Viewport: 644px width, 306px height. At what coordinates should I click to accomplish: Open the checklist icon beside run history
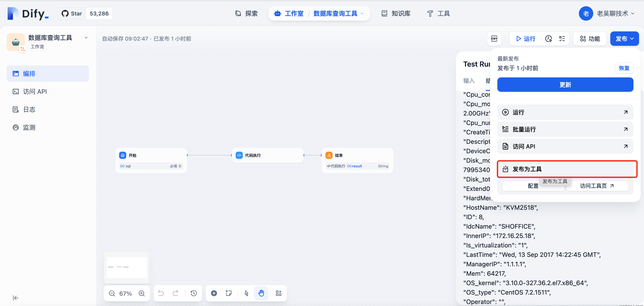point(562,39)
